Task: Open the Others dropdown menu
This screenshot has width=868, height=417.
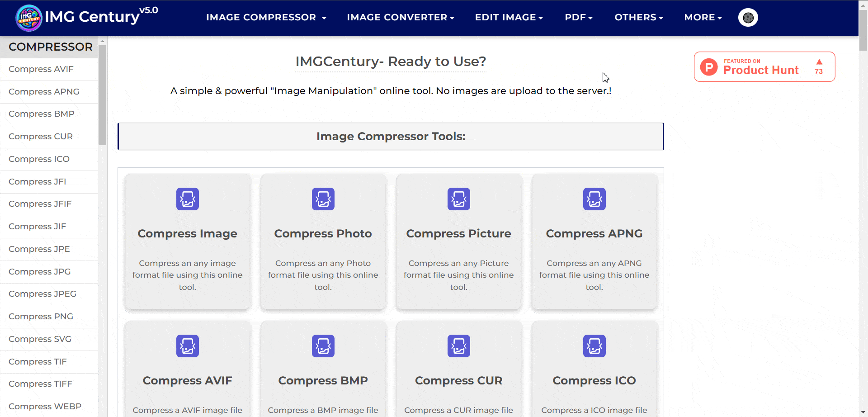Action: click(x=639, y=17)
